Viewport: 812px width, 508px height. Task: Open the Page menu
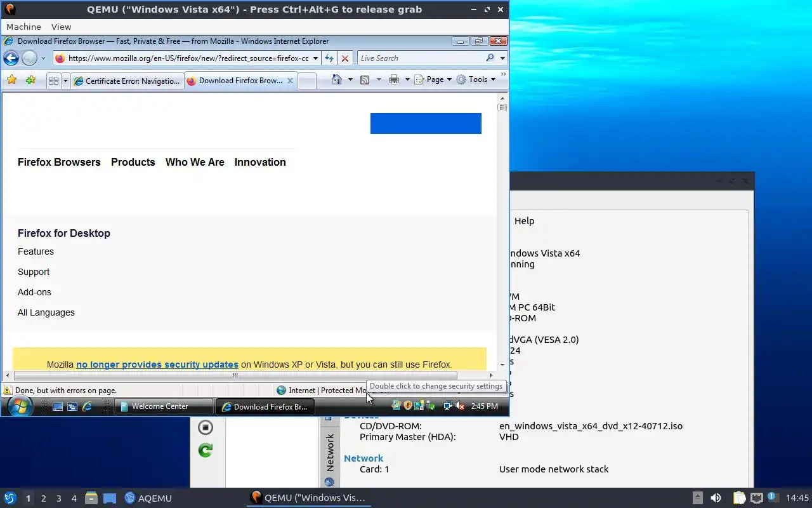tap(433, 79)
